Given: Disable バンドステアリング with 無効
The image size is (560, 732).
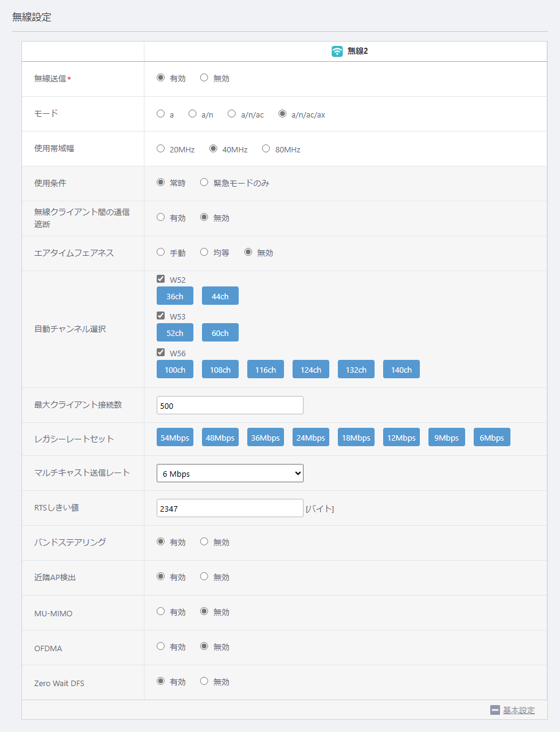Looking at the screenshot, I should [x=204, y=542].
